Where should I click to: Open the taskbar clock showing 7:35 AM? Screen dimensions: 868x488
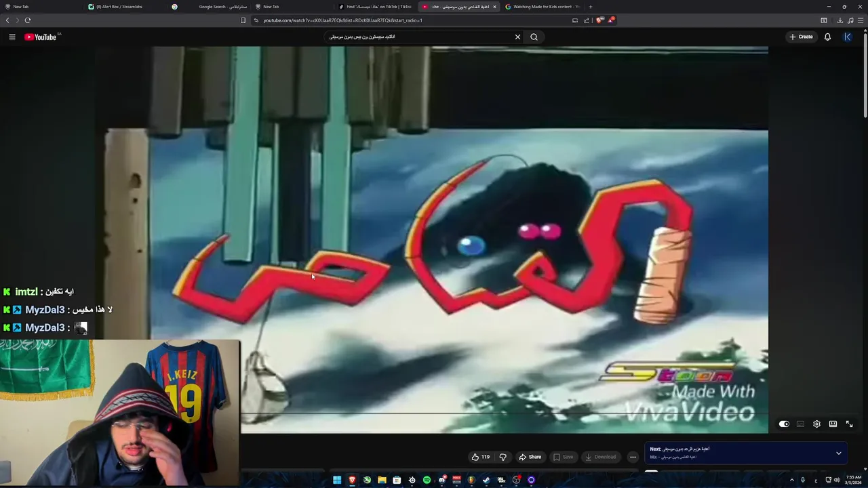[x=853, y=480]
